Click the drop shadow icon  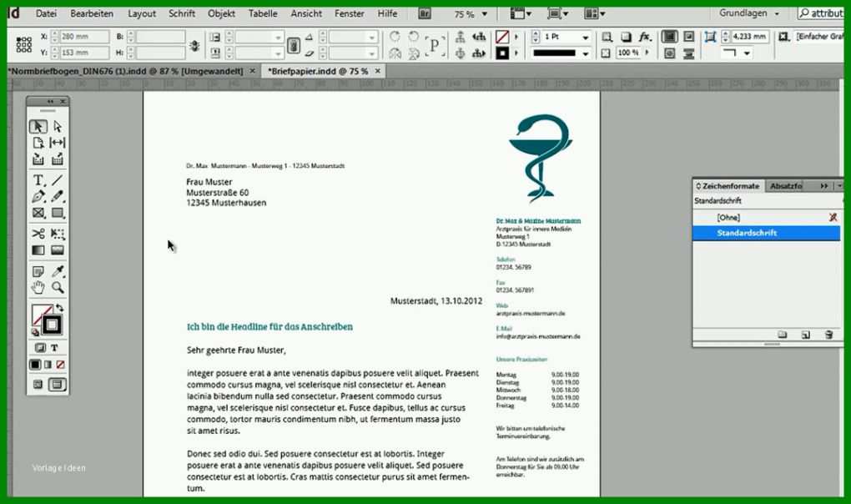[x=626, y=37]
